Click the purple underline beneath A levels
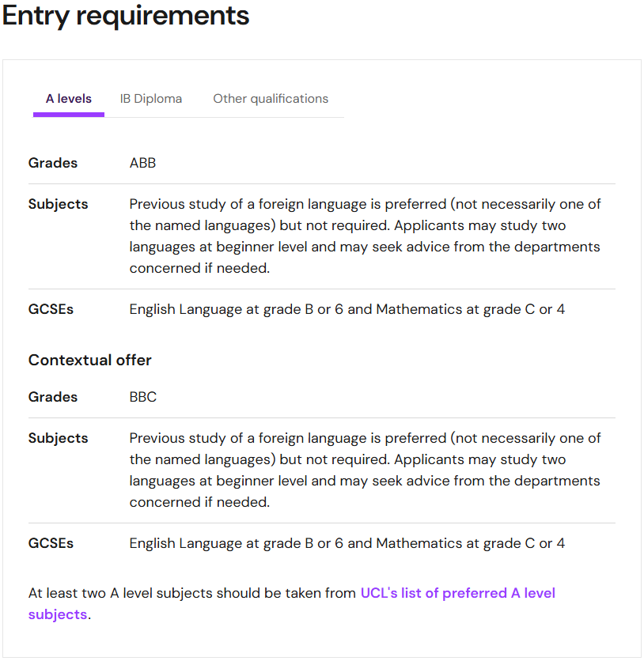644x661 pixels. 69,115
